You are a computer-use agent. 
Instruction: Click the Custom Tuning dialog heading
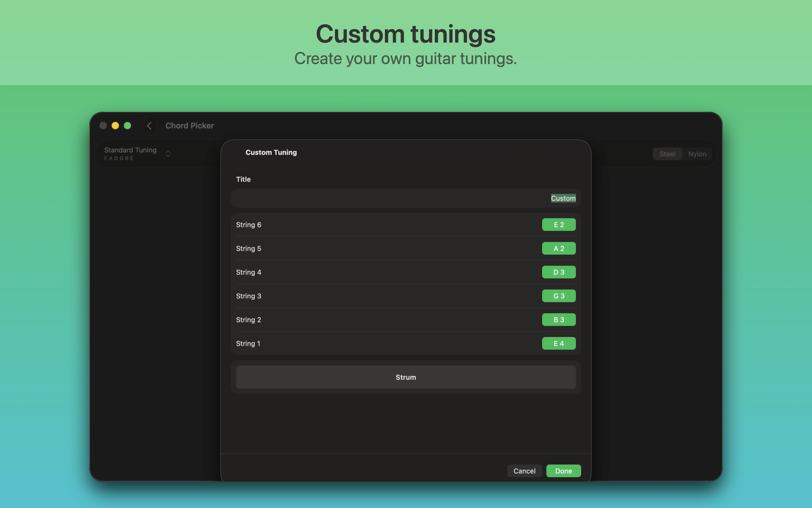tap(271, 152)
